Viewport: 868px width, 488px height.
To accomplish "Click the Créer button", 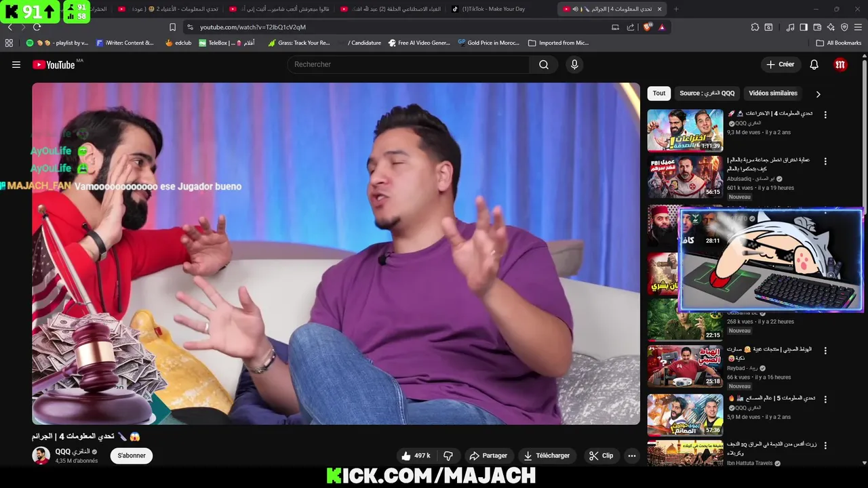I will (780, 64).
